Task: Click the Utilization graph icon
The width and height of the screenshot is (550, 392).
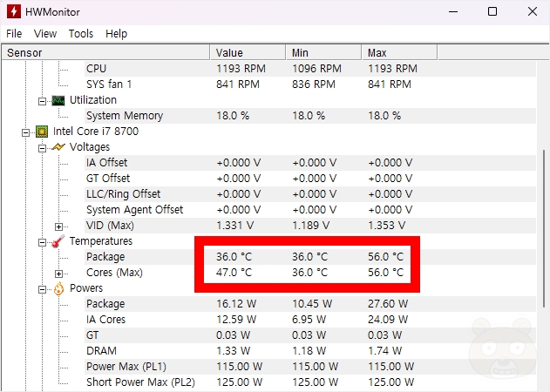Action: click(58, 100)
